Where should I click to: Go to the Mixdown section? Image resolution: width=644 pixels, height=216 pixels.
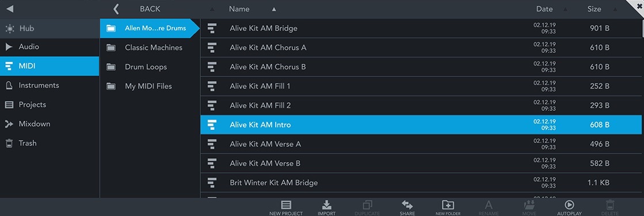pyautogui.click(x=49, y=124)
